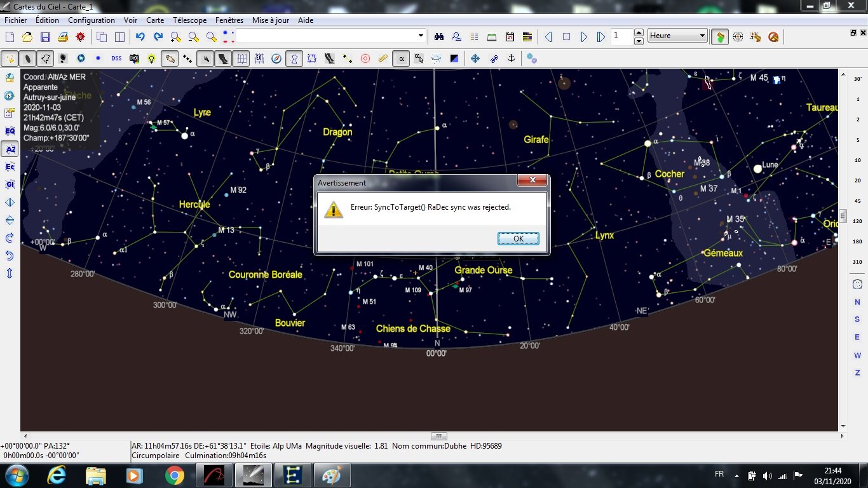Flip the chart vertically

10,220
